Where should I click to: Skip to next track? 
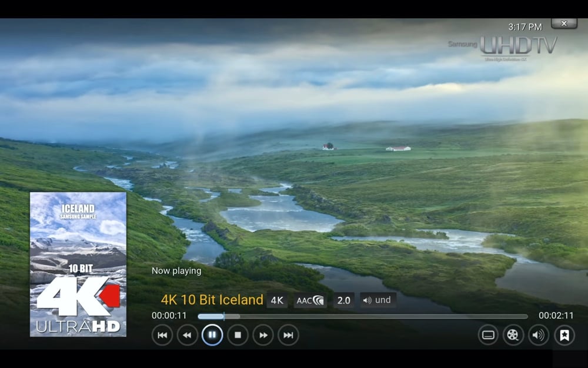288,335
